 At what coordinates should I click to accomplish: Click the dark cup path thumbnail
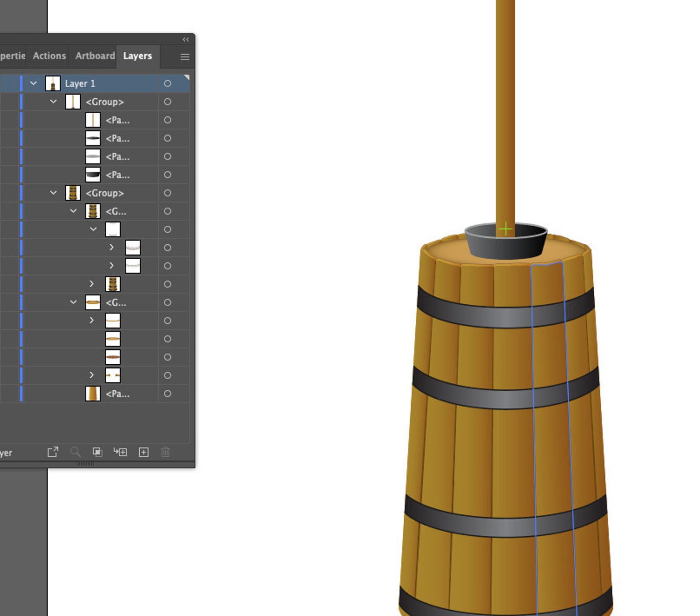(93, 175)
